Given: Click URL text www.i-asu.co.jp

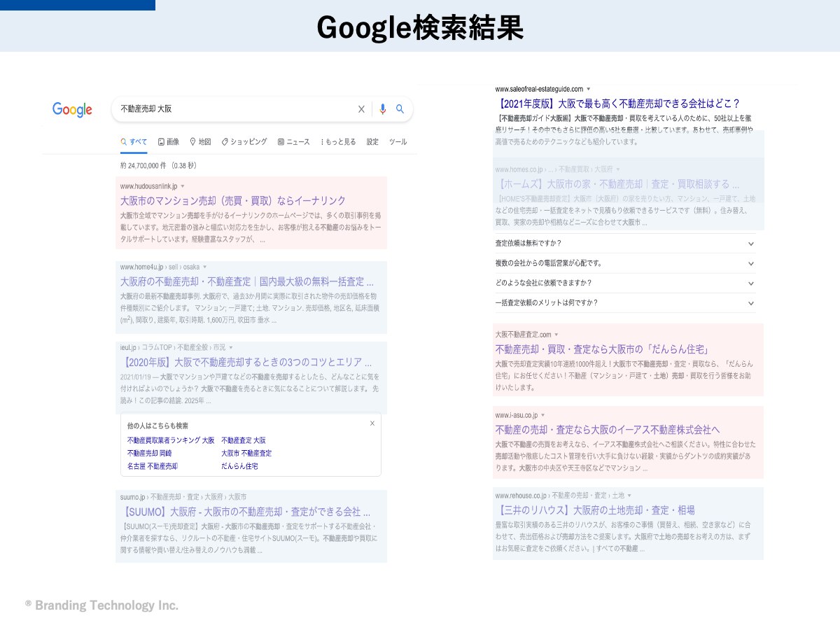Looking at the screenshot, I should pyautogui.click(x=517, y=415).
